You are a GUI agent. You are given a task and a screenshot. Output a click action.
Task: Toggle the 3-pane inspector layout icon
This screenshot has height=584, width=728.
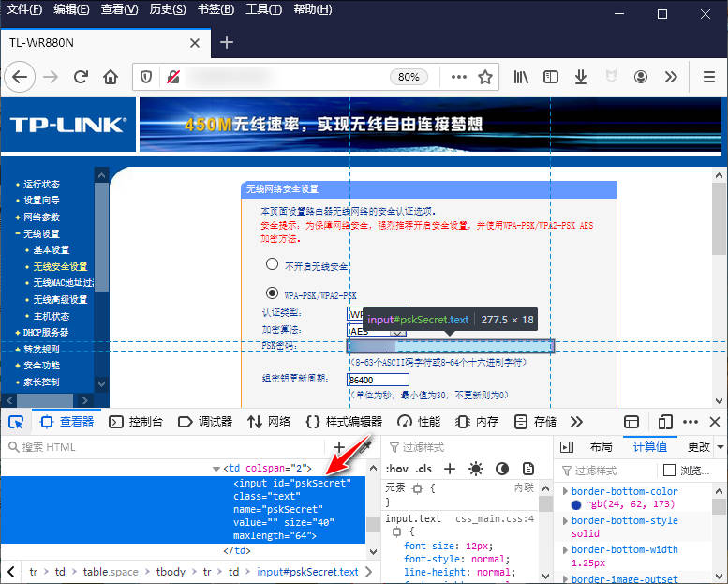click(x=567, y=447)
